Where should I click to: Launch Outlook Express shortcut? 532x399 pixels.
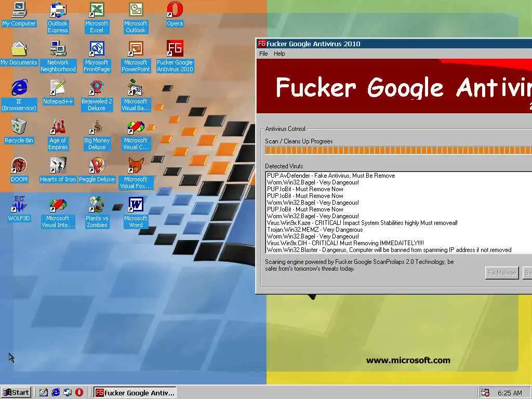tap(58, 17)
